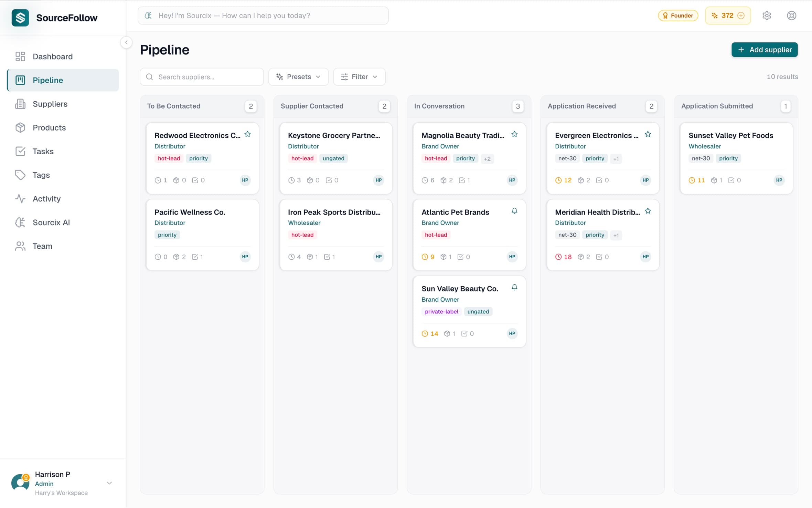Click the Search suppliers input field
The image size is (812, 508).
click(202, 76)
